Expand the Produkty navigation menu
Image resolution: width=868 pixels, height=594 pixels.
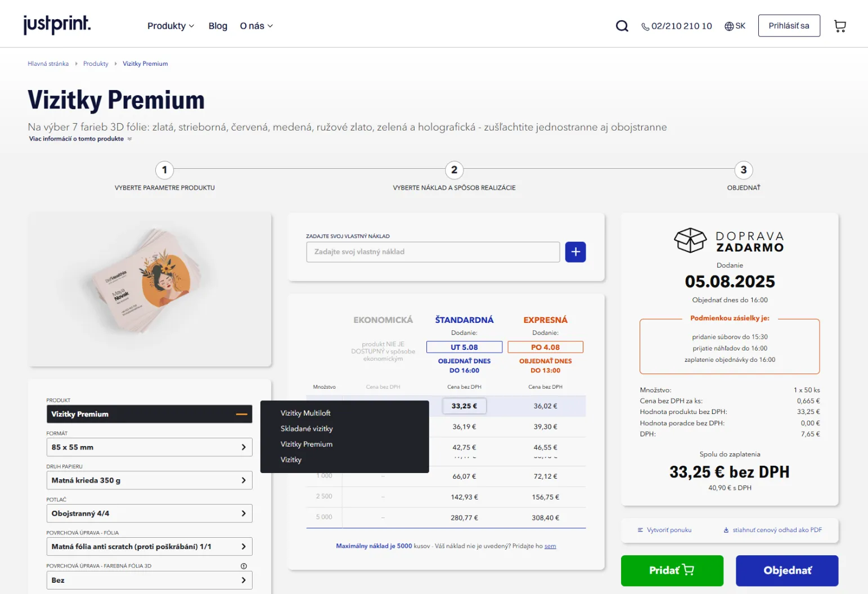170,26
